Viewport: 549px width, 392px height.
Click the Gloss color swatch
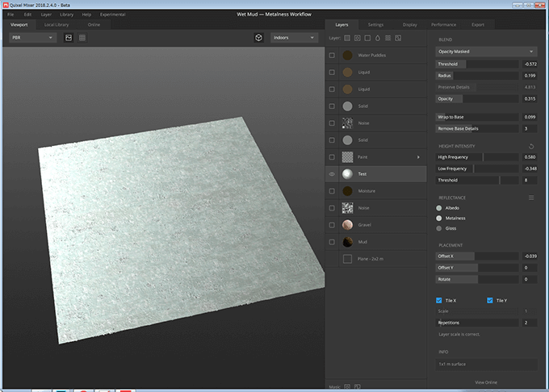(x=439, y=228)
